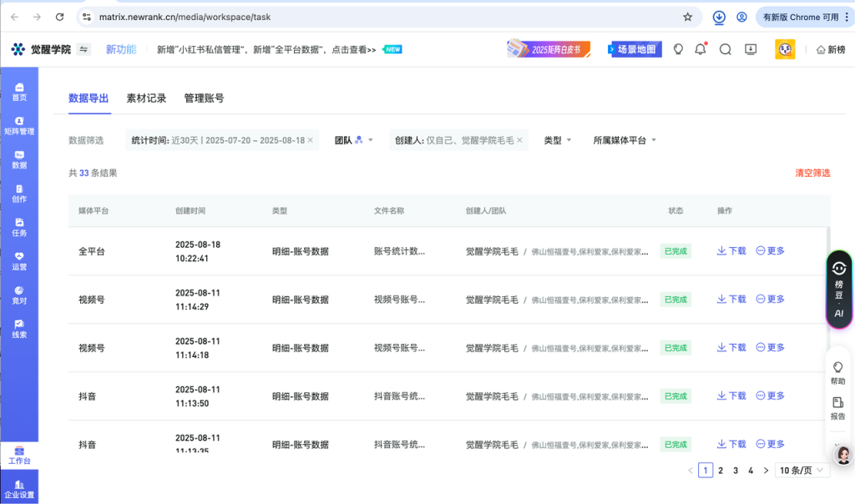The image size is (855, 504).
Task: Open the search magnifier icon
Action: 726,49
